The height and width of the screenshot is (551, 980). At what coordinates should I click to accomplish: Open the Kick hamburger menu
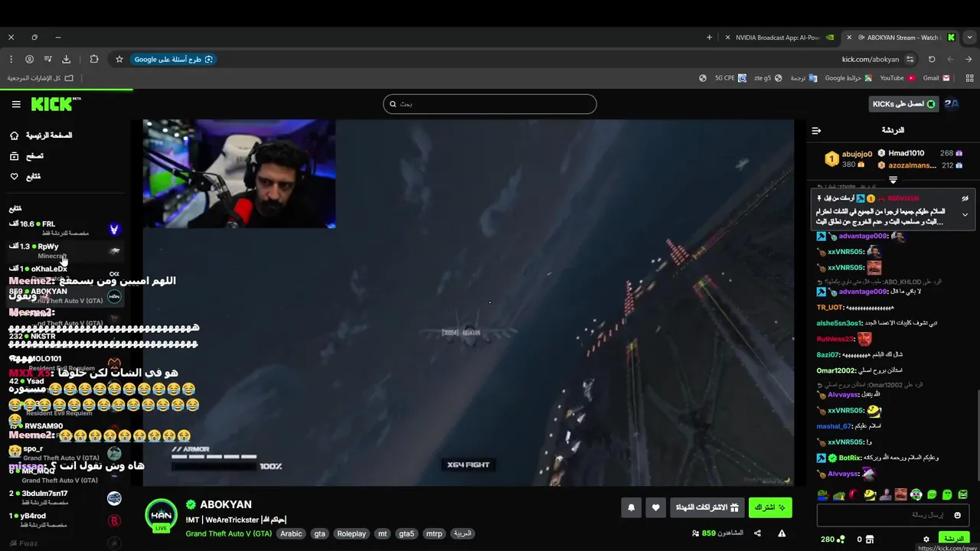pos(16,104)
